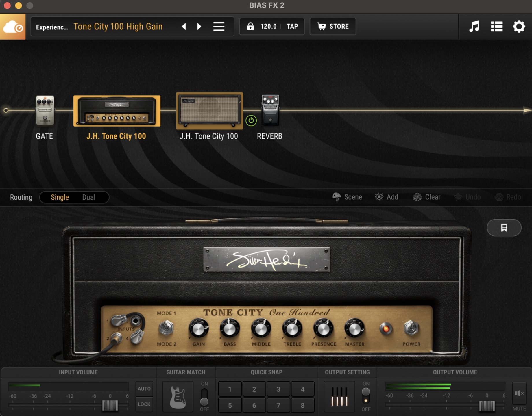
Task: Select the REVERB pedal in signal chain
Action: pyautogui.click(x=270, y=110)
